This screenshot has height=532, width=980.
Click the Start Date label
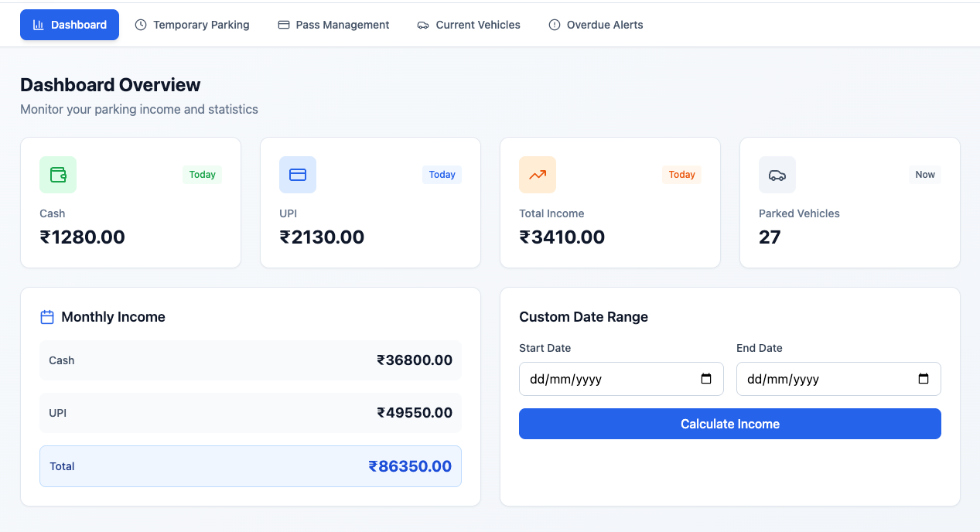[545, 348]
